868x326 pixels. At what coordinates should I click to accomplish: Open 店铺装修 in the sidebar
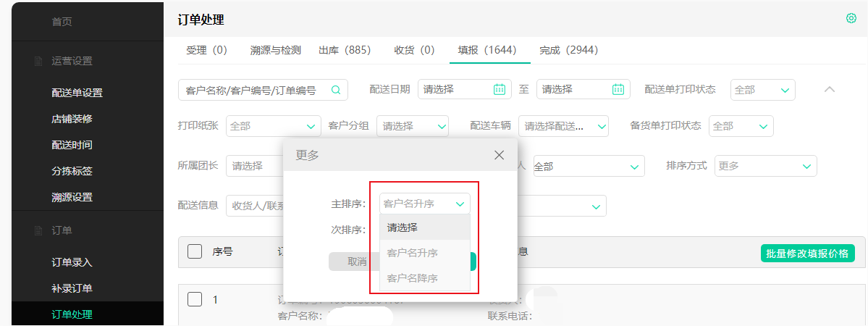point(72,119)
